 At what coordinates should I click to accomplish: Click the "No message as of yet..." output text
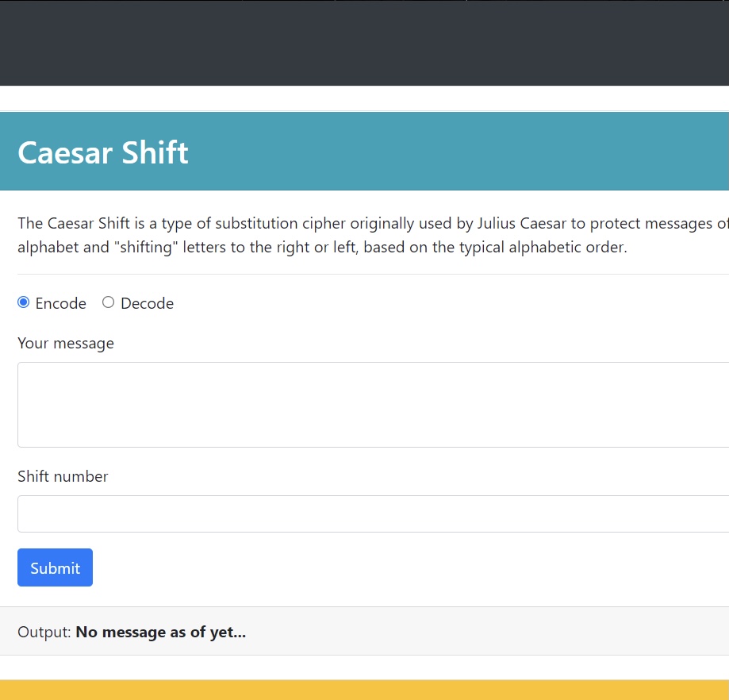[x=160, y=633]
